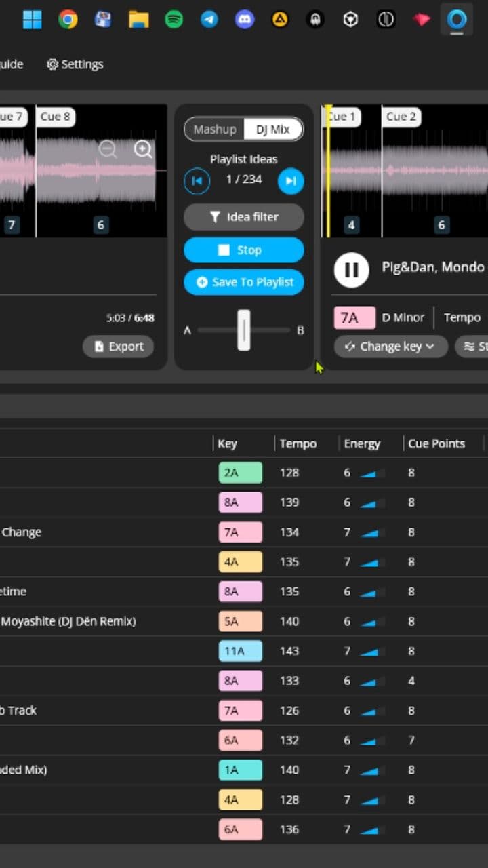The width and height of the screenshot is (488, 868).
Task: Click the 5:03 / 6:48 time display
Action: 130,317
